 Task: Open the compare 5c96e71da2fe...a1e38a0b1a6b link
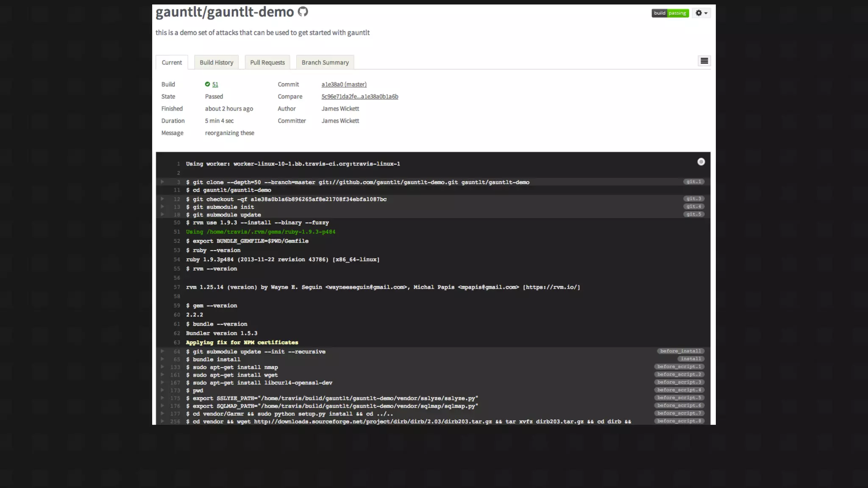tap(359, 97)
